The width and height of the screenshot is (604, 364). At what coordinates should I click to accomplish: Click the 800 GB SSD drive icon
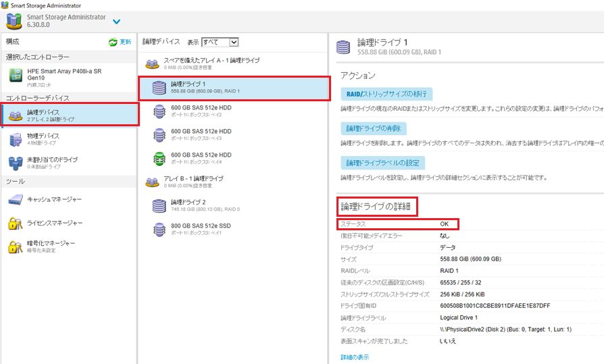pyautogui.click(x=159, y=230)
